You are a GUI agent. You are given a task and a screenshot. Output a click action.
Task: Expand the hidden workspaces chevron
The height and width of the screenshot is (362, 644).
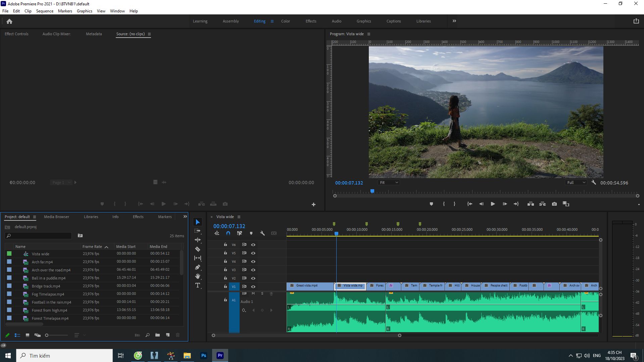point(454,21)
